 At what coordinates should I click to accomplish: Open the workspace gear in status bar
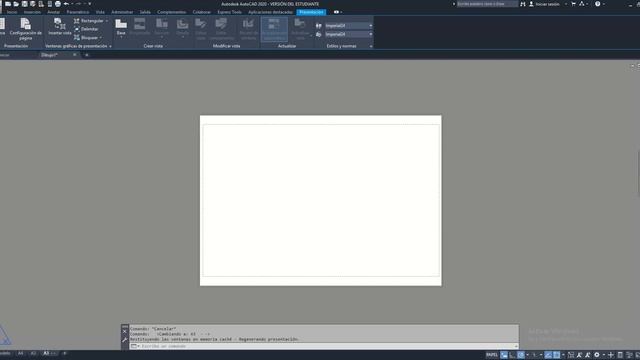597,355
